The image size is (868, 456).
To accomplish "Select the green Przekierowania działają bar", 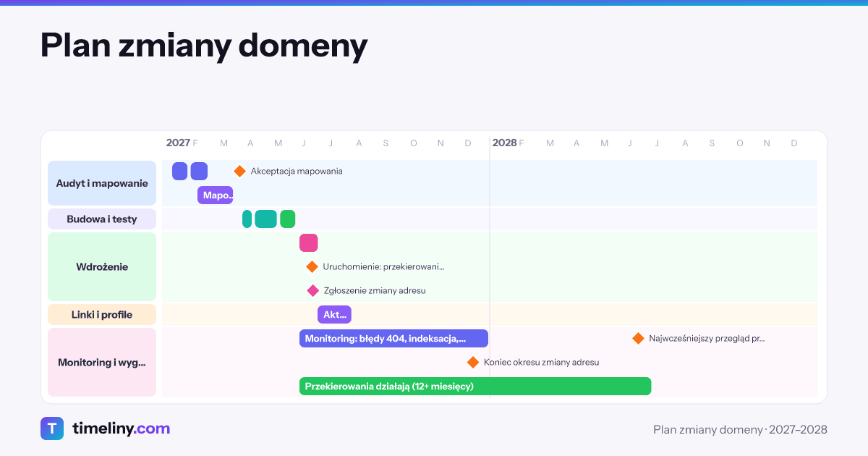I will pos(475,386).
